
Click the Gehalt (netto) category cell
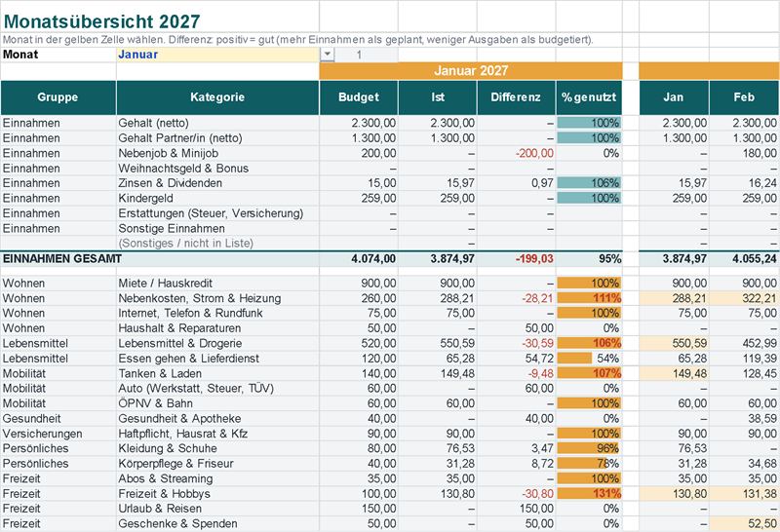[x=217, y=123]
